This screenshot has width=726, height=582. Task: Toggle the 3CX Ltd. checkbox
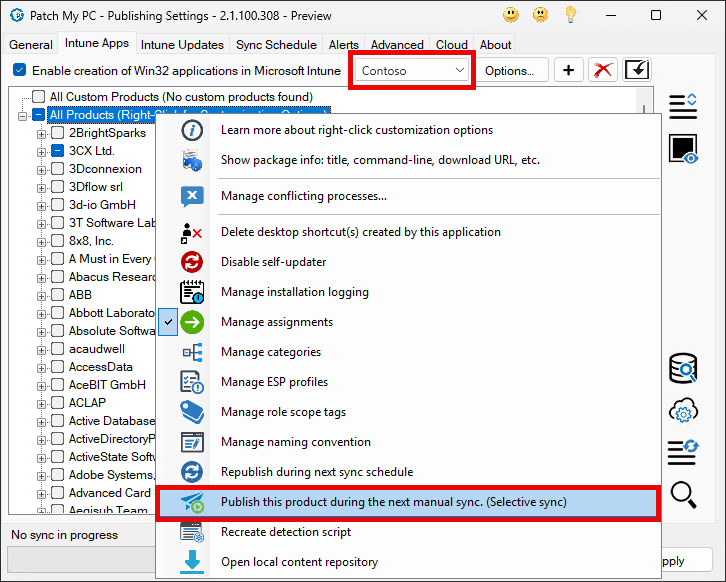tap(57, 150)
